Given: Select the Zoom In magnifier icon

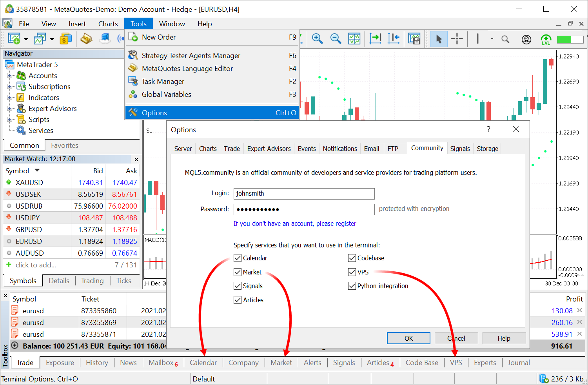Looking at the screenshot, I should coord(318,39).
